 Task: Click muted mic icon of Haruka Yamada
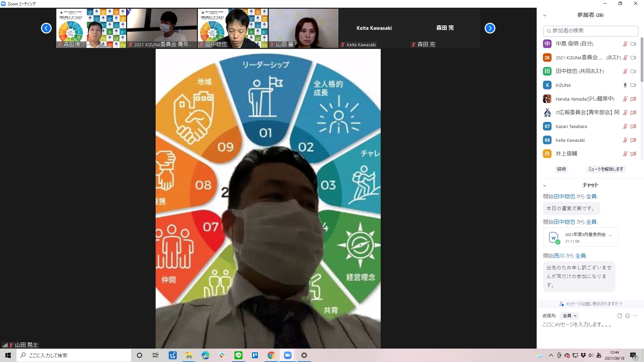(x=625, y=99)
